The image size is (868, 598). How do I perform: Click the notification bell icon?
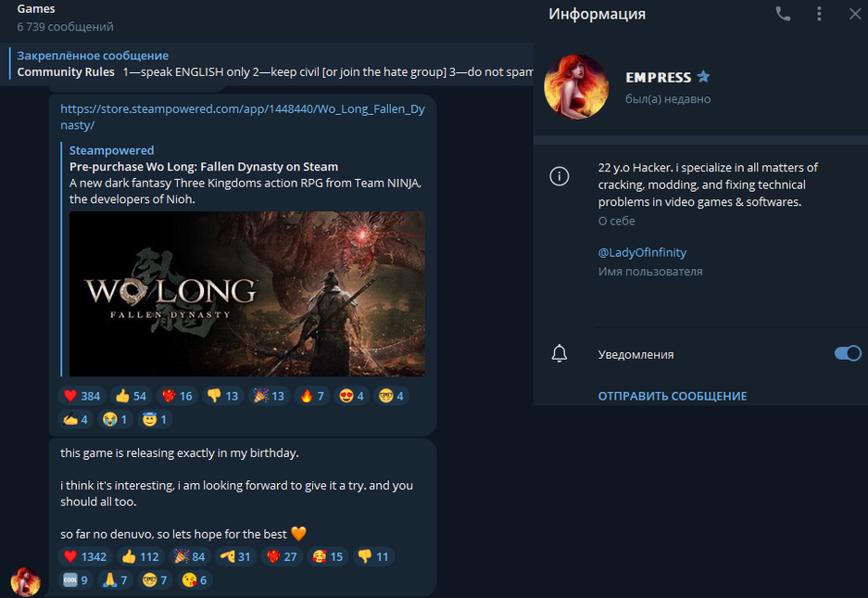[560, 354]
